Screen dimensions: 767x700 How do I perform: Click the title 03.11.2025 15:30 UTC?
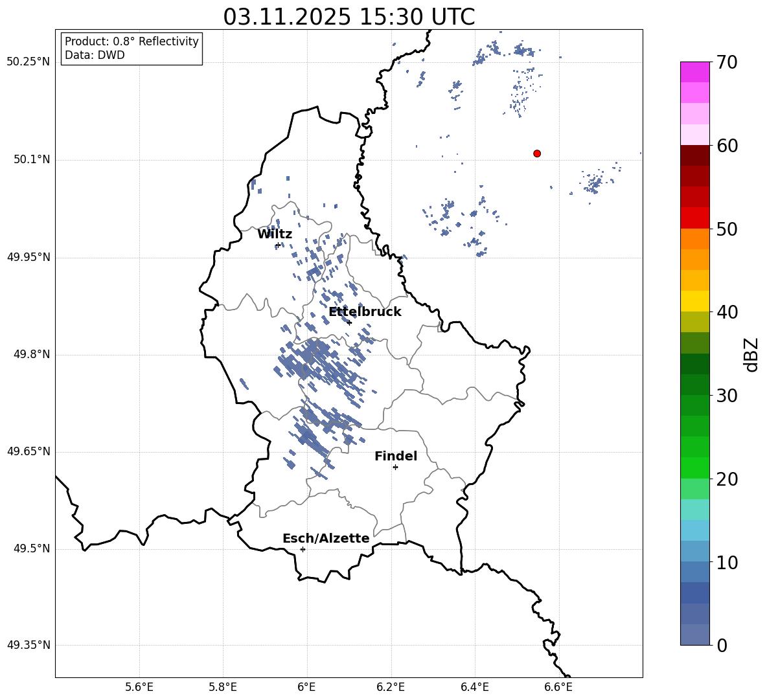coord(349,17)
